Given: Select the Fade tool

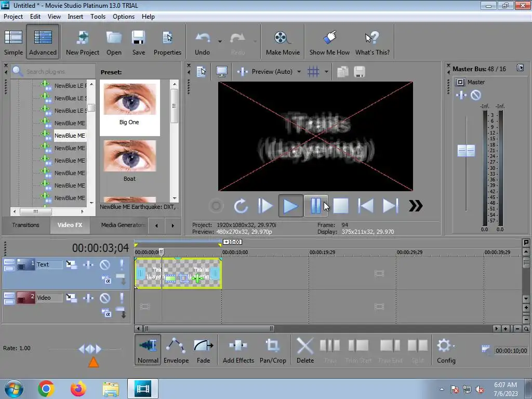Looking at the screenshot, I should (203, 350).
